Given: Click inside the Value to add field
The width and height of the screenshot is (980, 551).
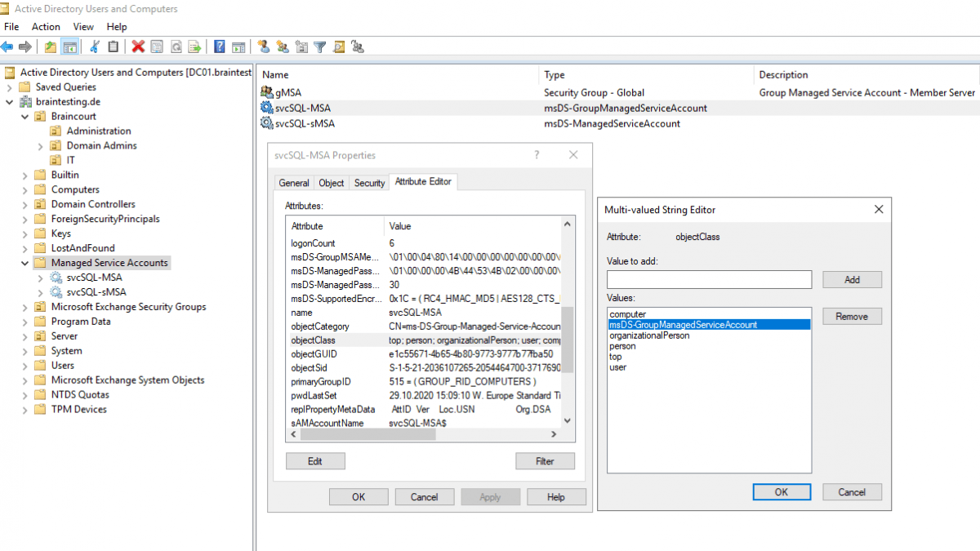Looking at the screenshot, I should pyautogui.click(x=709, y=279).
